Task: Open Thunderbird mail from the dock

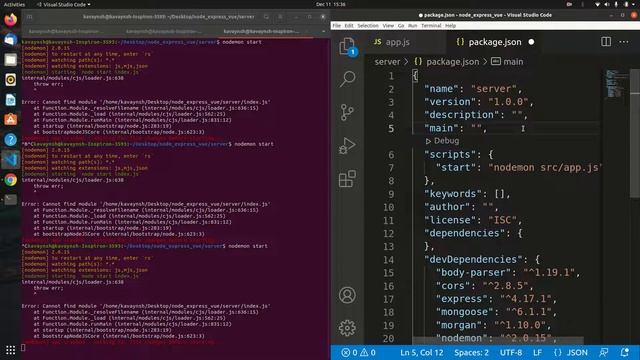Action: [11, 40]
